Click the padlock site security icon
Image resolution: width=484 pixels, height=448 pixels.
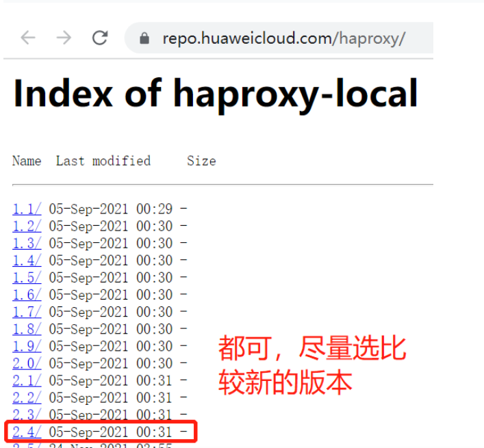tap(144, 38)
